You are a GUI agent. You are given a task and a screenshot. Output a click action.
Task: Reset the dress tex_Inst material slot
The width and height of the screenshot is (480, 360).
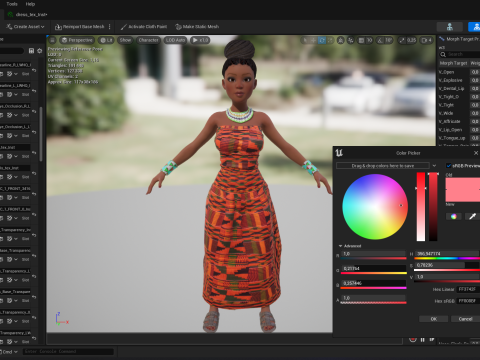[x=34, y=153]
